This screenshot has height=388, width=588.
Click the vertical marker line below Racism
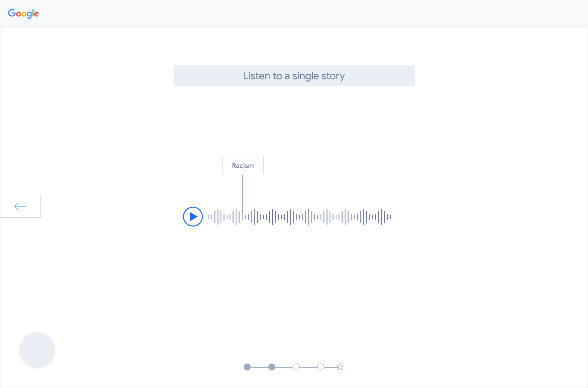click(x=242, y=192)
